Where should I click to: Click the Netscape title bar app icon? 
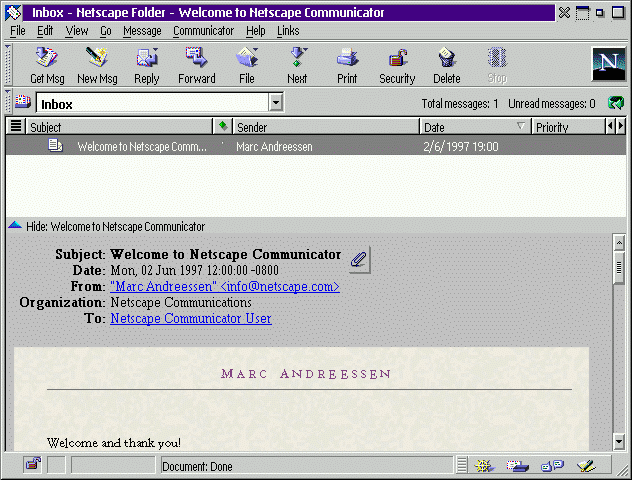pos(13,12)
